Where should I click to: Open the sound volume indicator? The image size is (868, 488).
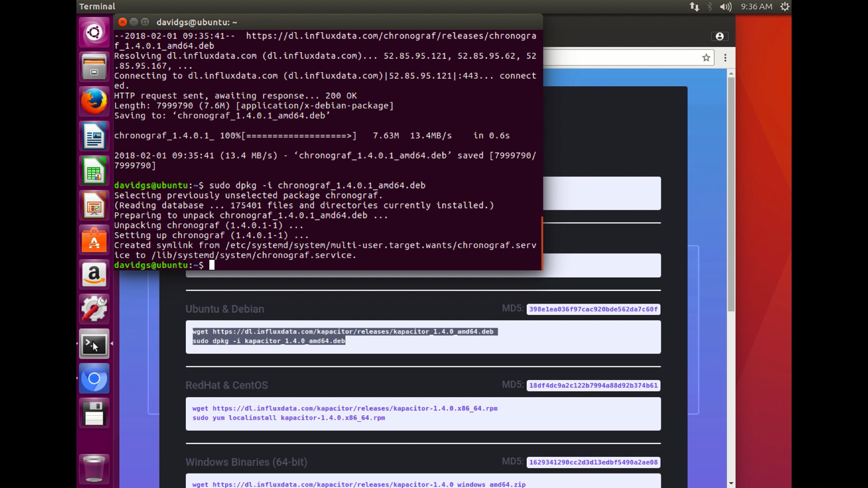[x=725, y=7]
